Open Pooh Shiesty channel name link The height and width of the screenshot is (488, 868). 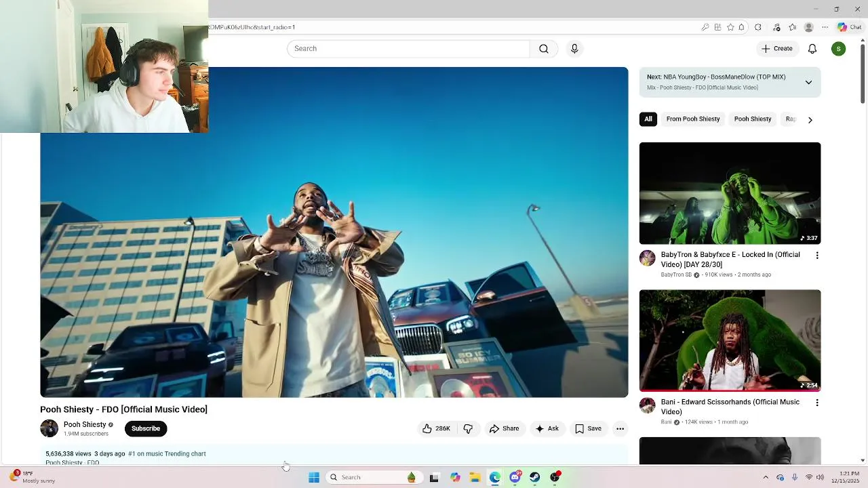85,424
